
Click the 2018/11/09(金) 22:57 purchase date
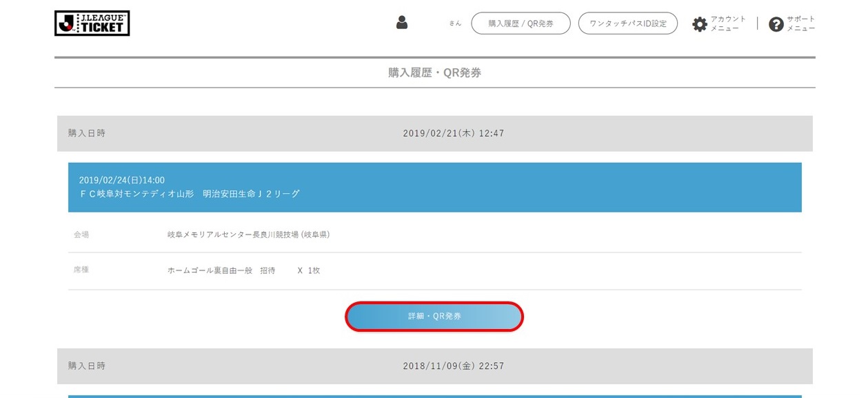coord(454,366)
